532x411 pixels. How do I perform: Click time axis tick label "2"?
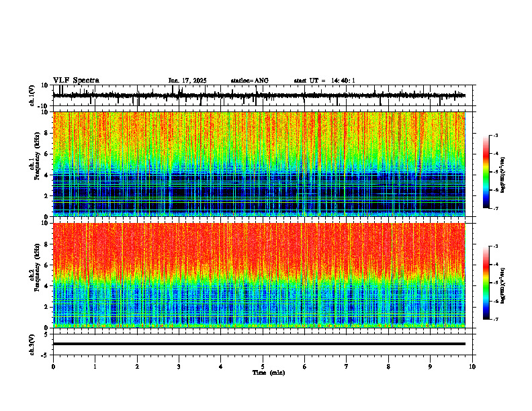(137, 367)
